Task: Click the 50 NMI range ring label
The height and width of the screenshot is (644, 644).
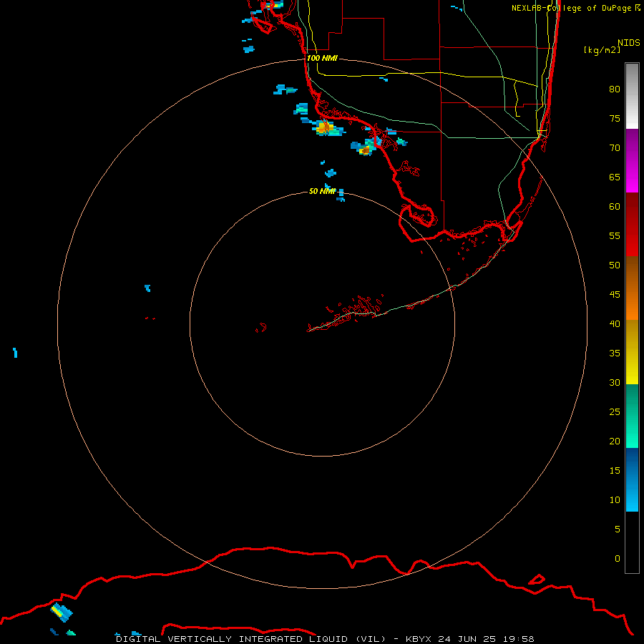Action: click(x=322, y=191)
